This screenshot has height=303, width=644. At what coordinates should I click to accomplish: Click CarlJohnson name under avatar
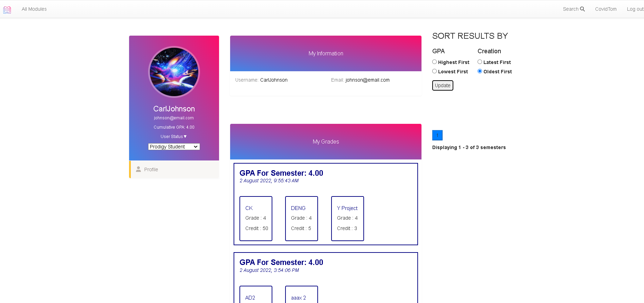click(174, 109)
